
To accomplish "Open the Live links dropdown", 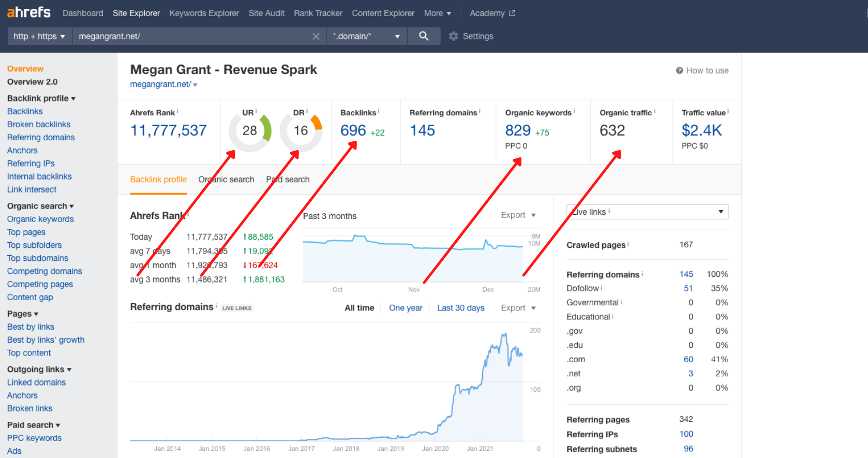I will 647,212.
